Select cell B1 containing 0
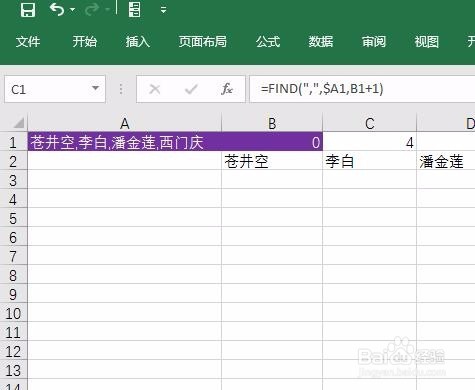 pyautogui.click(x=272, y=142)
